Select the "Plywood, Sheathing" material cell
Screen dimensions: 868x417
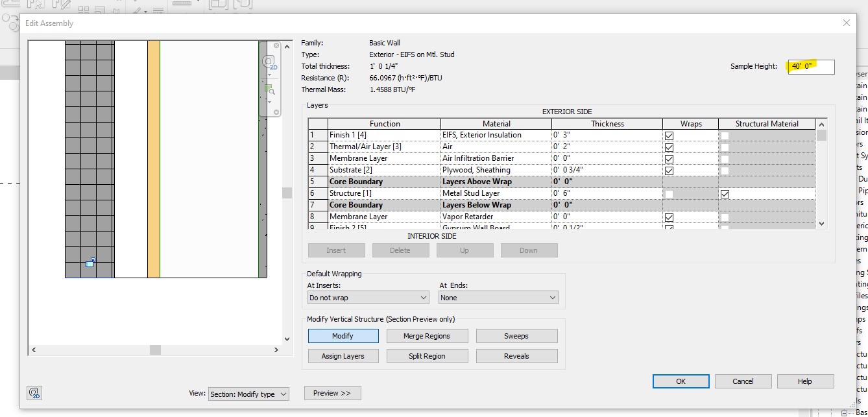[496, 170]
